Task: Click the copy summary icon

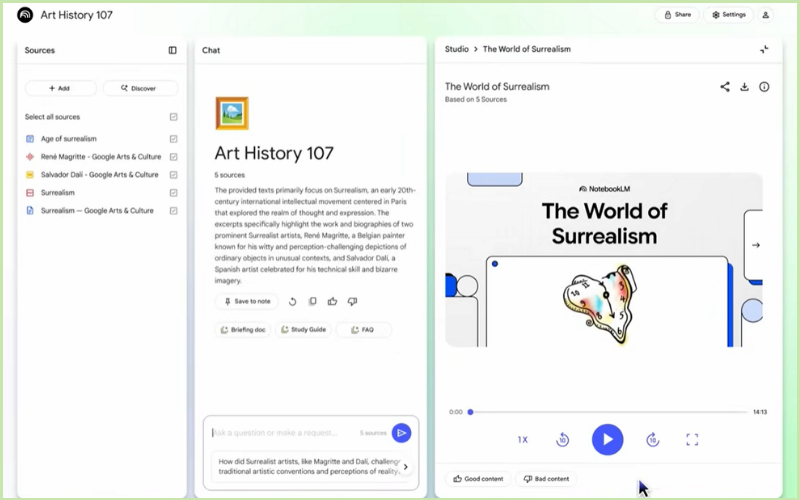Action: 313,302
